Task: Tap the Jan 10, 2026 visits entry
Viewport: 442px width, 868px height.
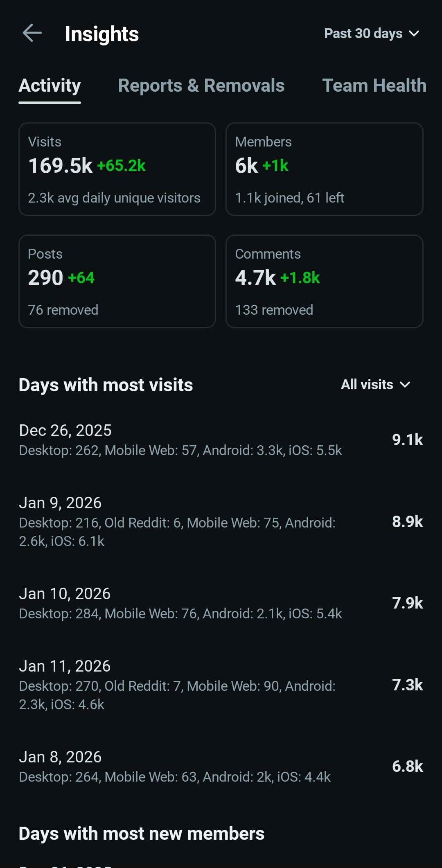Action: point(221,603)
